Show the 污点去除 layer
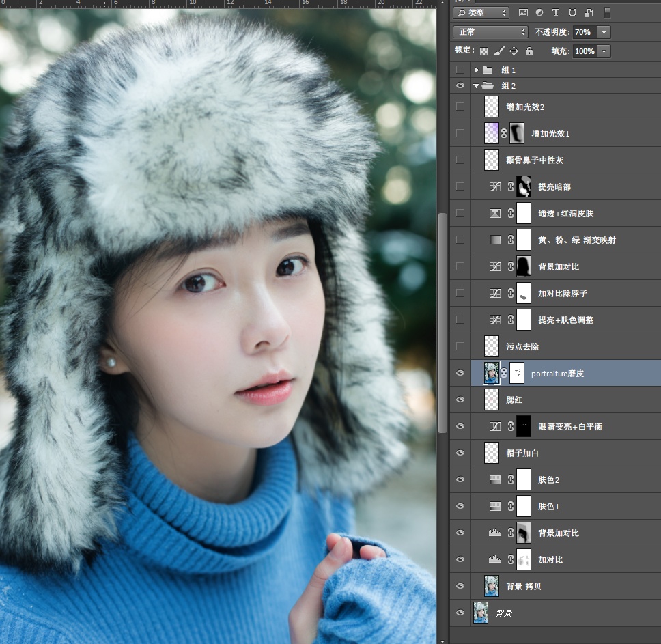This screenshot has width=661, height=644. pos(460,346)
